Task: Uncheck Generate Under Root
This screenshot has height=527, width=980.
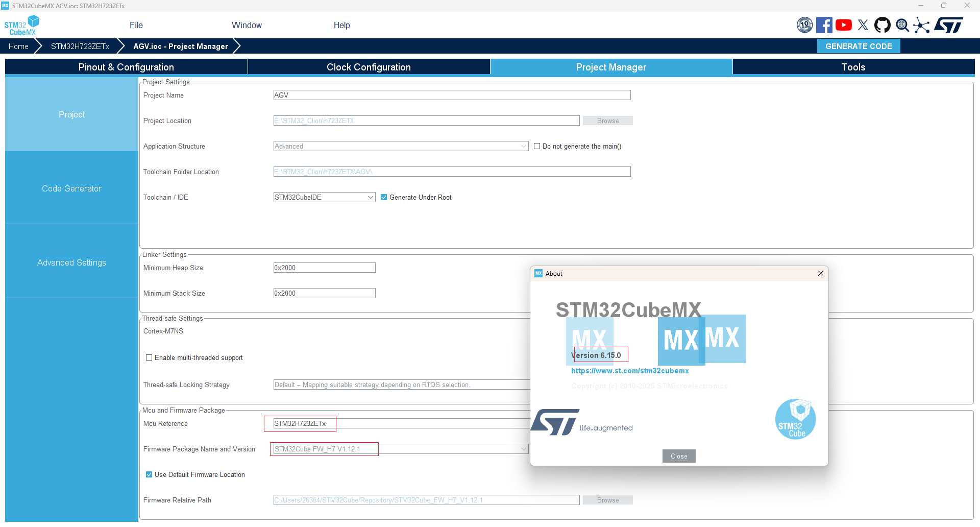Action: point(384,197)
